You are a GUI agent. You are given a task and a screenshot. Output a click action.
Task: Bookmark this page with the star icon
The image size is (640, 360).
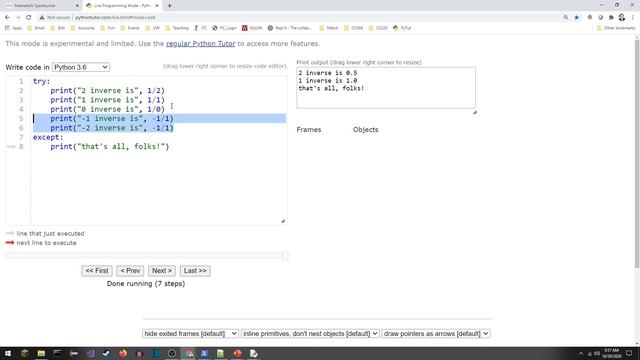click(x=576, y=18)
